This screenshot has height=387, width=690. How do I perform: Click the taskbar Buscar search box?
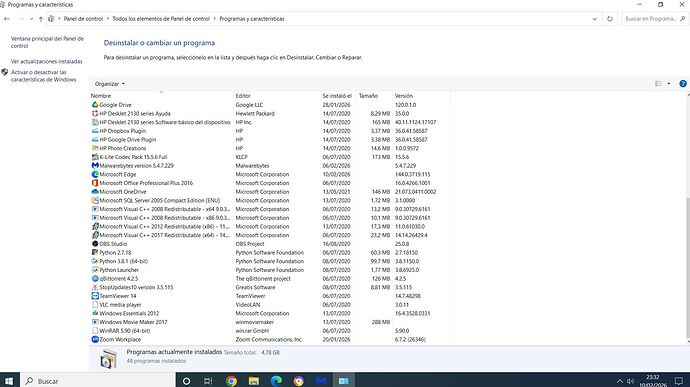(x=97, y=381)
